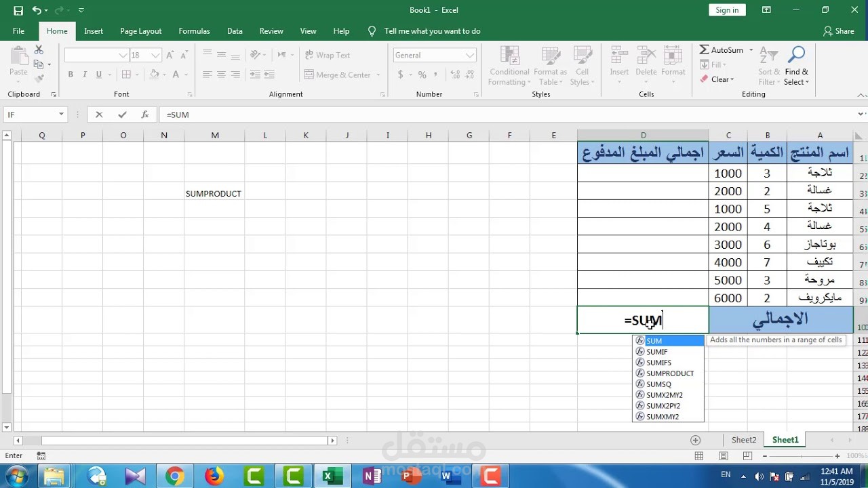868x488 pixels.
Task: Click AutoSum sigma button
Action: click(x=722, y=50)
